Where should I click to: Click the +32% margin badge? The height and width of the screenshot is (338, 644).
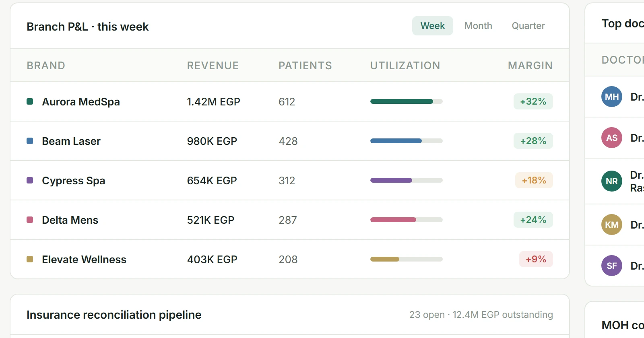533,101
